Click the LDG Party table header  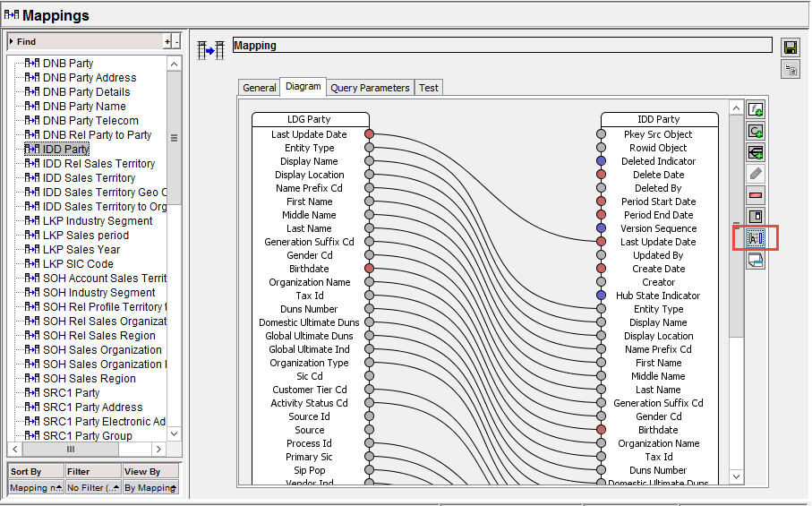coord(310,119)
